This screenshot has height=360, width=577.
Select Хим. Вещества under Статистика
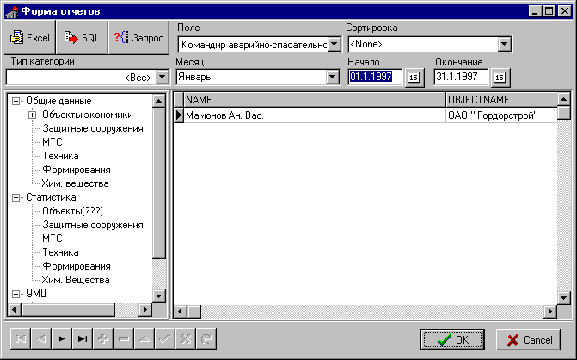75,280
